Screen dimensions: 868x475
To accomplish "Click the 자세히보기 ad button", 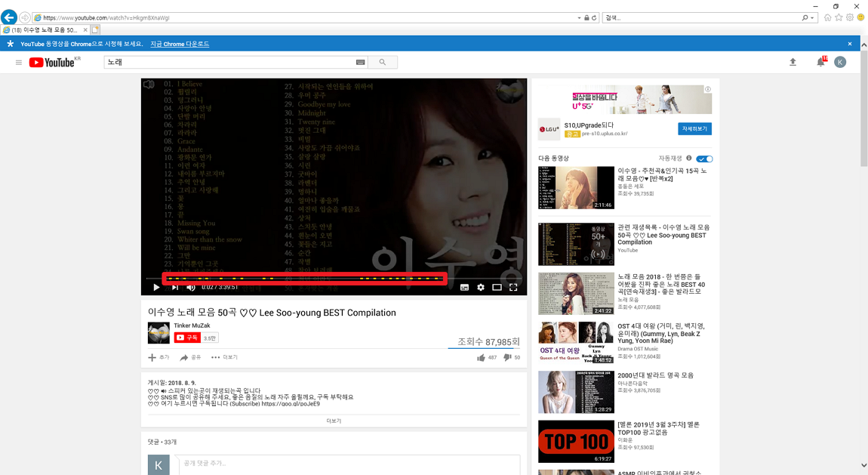I will click(694, 129).
